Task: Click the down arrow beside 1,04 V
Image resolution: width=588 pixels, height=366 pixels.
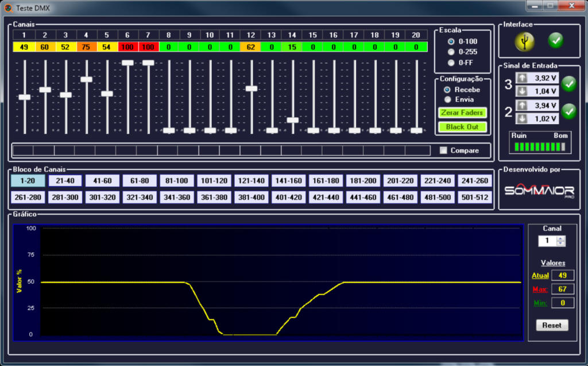Action: [x=522, y=91]
